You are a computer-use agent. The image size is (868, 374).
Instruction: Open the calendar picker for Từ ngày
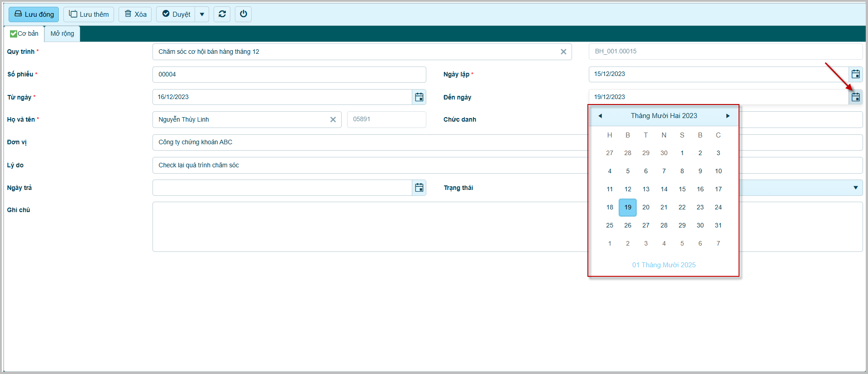(419, 97)
